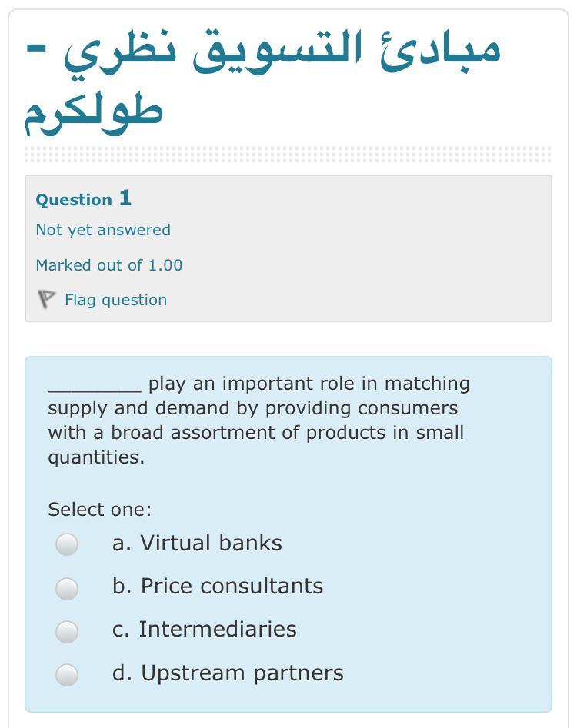Select radio button for option b. Price consultants
Image resolution: width=577 pixels, height=728 pixels.
click(68, 588)
